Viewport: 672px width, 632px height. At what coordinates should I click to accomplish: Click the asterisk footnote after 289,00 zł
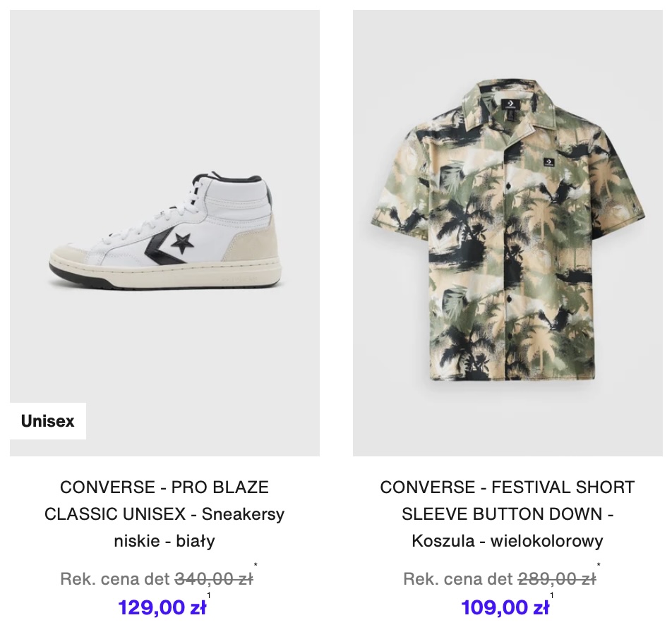point(599,565)
